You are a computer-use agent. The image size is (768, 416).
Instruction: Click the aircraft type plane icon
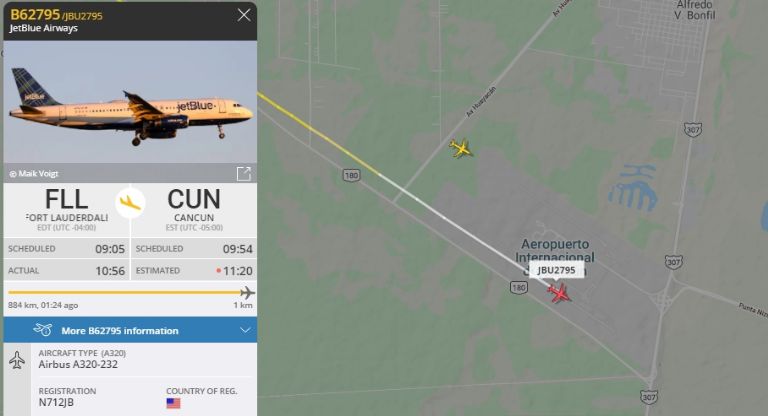point(17,360)
